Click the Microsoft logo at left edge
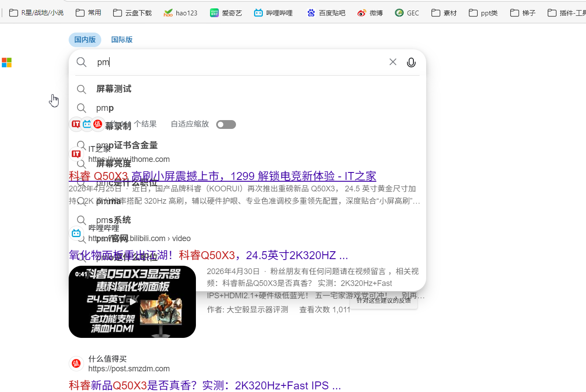The image size is (586, 392). pyautogui.click(x=7, y=62)
